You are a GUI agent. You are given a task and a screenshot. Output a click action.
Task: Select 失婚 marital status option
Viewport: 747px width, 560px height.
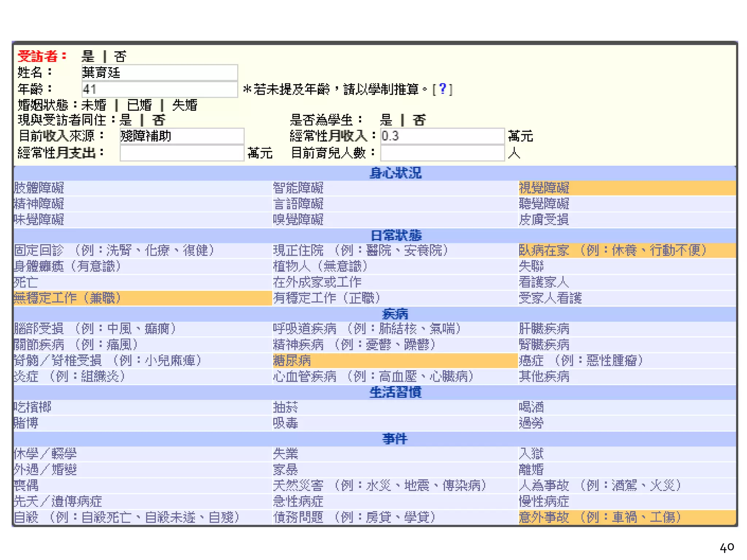pyautogui.click(x=185, y=105)
